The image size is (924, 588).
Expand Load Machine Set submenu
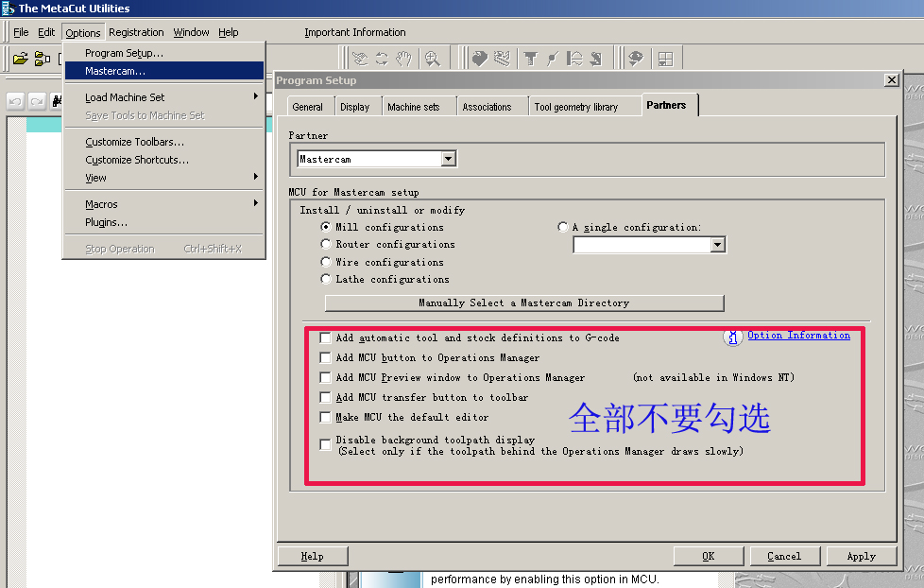[x=163, y=97]
